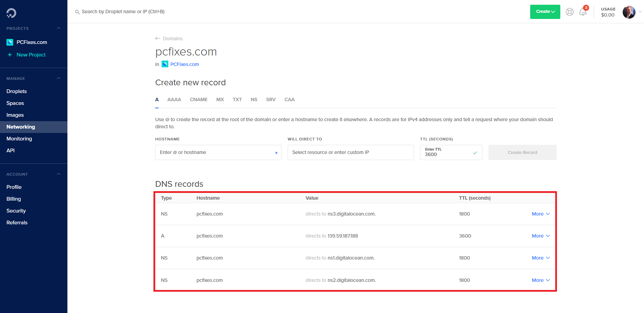Click the Usage $0.00 indicator
This screenshot has height=313, width=644.
tap(608, 12)
